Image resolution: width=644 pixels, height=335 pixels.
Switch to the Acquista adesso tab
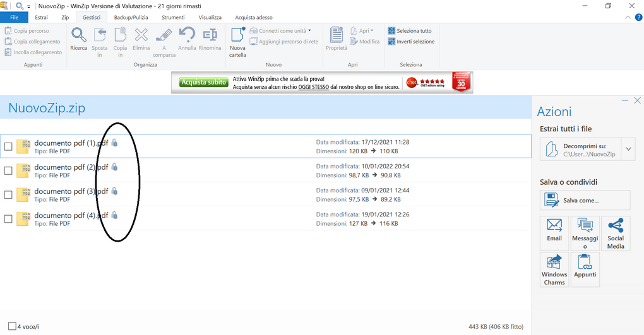[x=254, y=17]
